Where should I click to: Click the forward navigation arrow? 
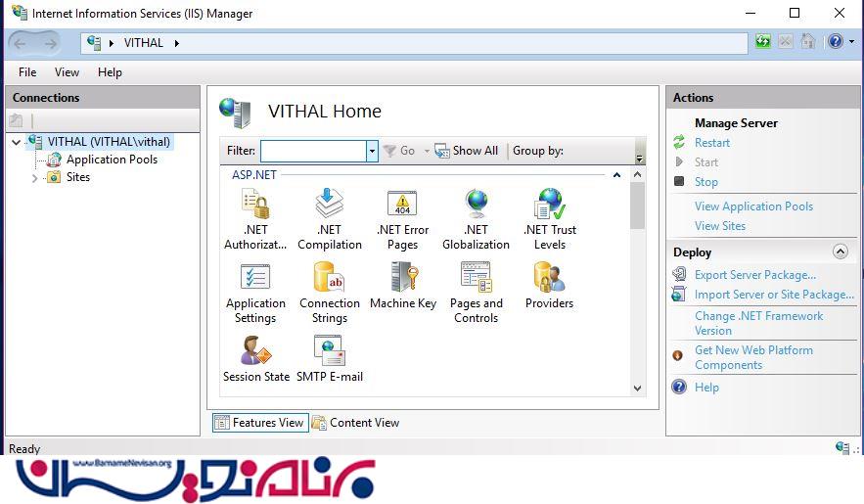pyautogui.click(x=50, y=43)
